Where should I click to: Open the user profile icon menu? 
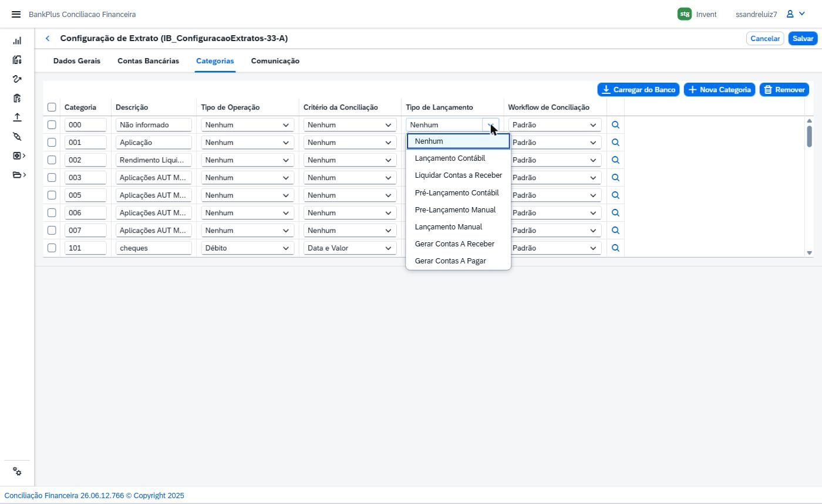(x=796, y=14)
